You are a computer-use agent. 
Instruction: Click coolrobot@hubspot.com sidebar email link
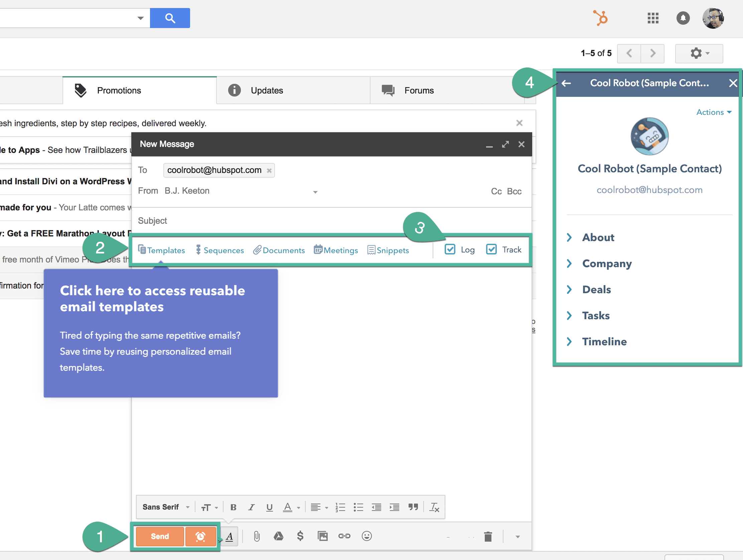[649, 190]
